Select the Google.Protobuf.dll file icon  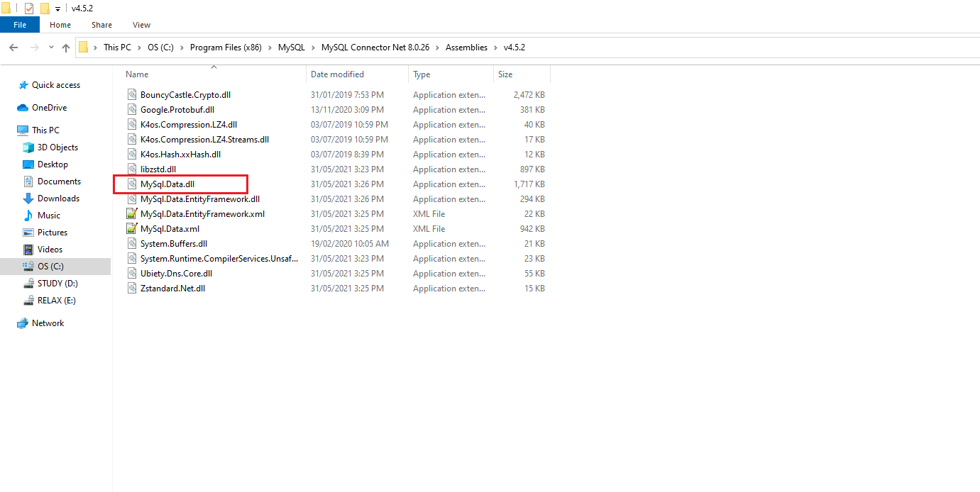click(131, 110)
